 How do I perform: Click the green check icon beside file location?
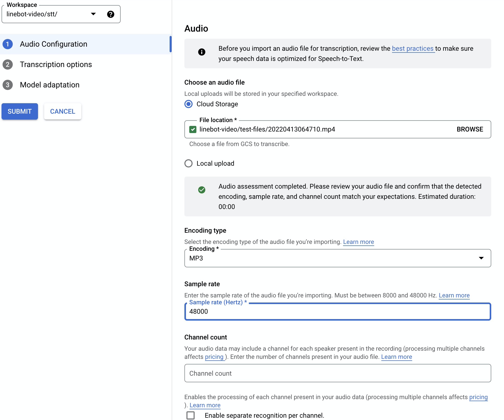pyautogui.click(x=193, y=129)
